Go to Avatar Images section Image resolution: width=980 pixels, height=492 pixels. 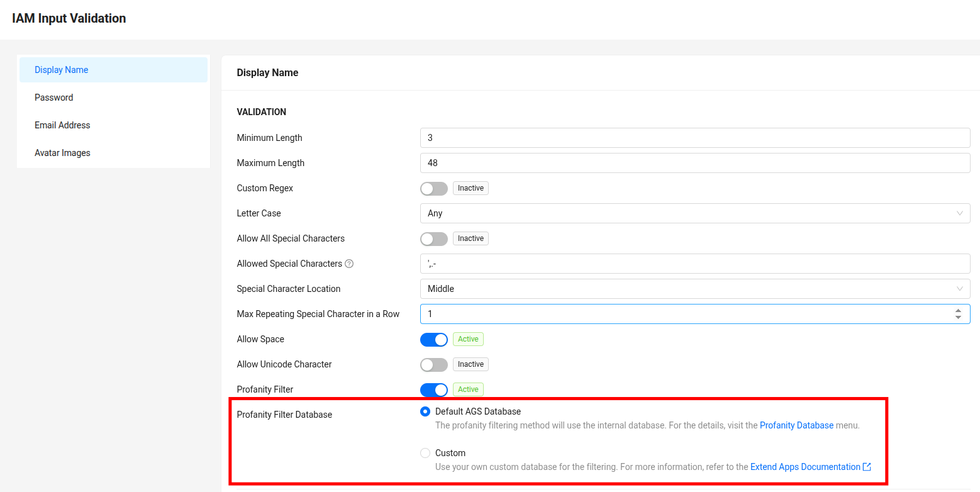tap(62, 153)
